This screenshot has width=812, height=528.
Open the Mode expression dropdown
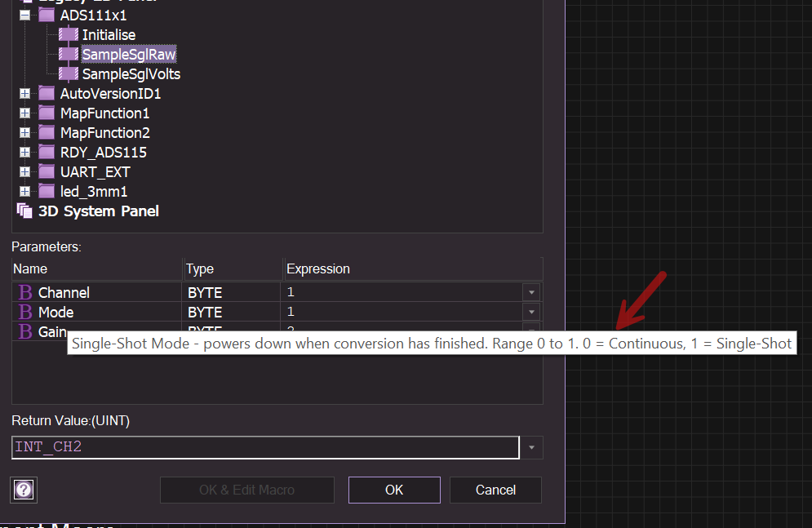coord(531,312)
